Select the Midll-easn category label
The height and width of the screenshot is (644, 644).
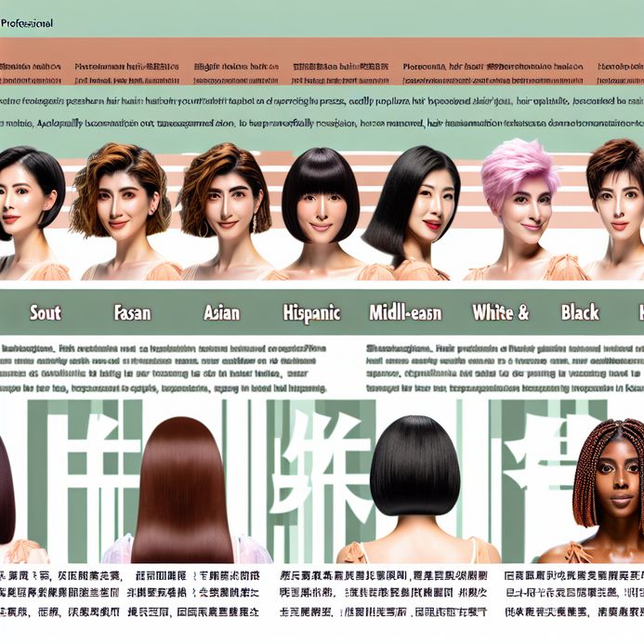click(407, 313)
